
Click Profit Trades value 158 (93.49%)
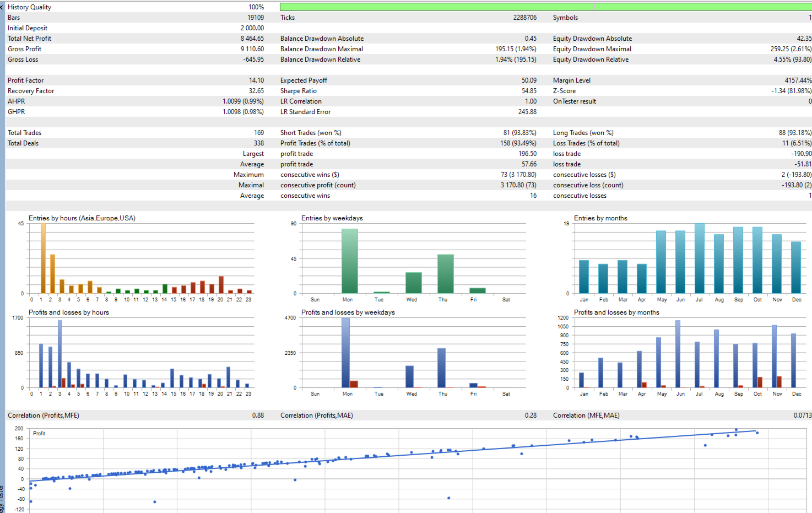[518, 143]
